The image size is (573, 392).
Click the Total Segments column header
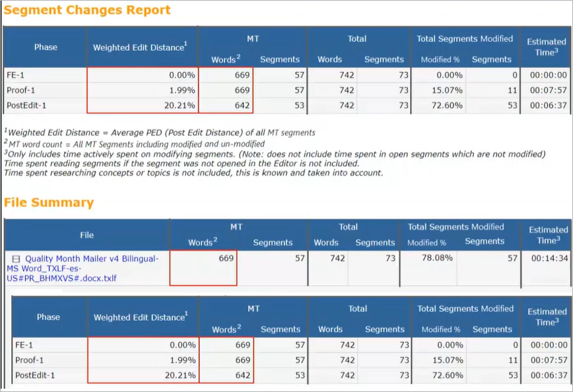pos(384,59)
